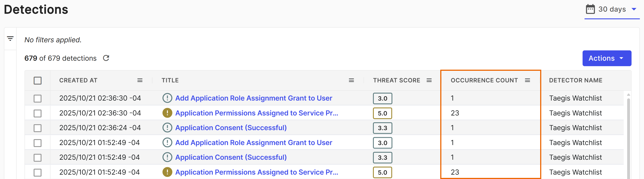The height and width of the screenshot is (179, 644).
Task: Refresh the detections list
Action: 106,58
